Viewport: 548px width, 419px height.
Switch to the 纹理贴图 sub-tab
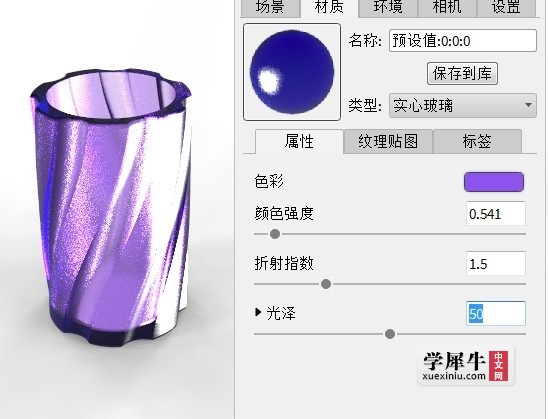pos(388,141)
